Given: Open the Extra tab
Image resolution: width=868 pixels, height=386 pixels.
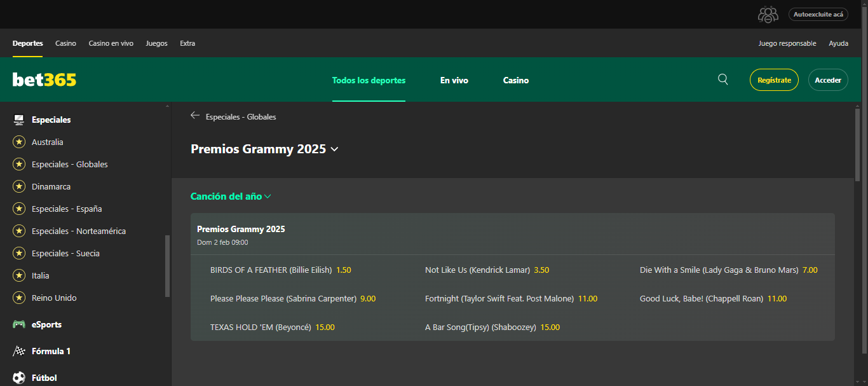Looking at the screenshot, I should coord(187,43).
